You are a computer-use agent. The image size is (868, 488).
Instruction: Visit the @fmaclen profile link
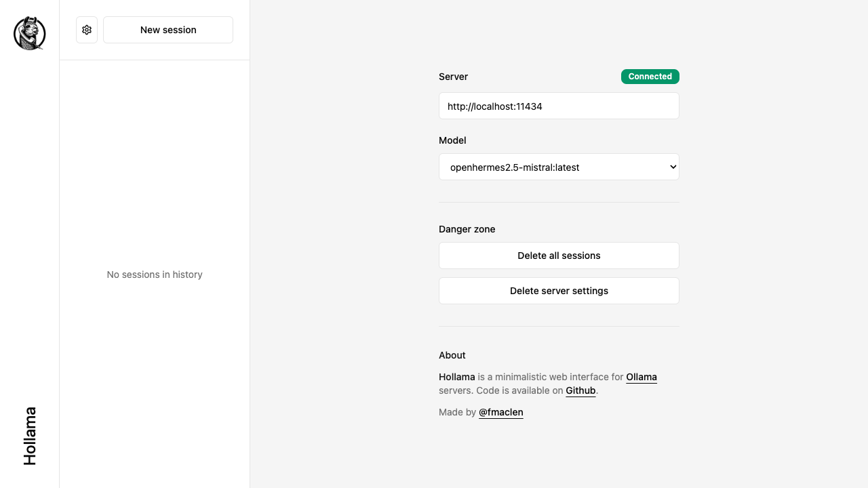501,412
